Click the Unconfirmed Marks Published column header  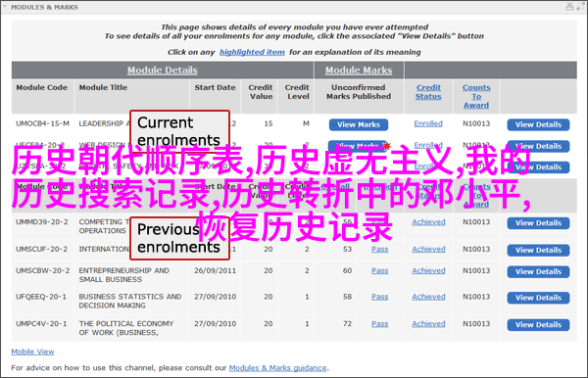(x=359, y=92)
